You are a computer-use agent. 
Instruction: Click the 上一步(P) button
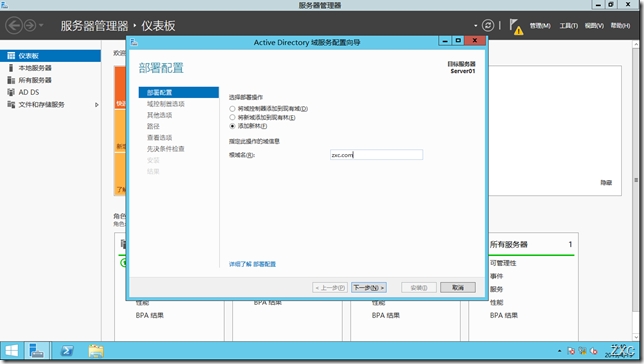click(330, 288)
